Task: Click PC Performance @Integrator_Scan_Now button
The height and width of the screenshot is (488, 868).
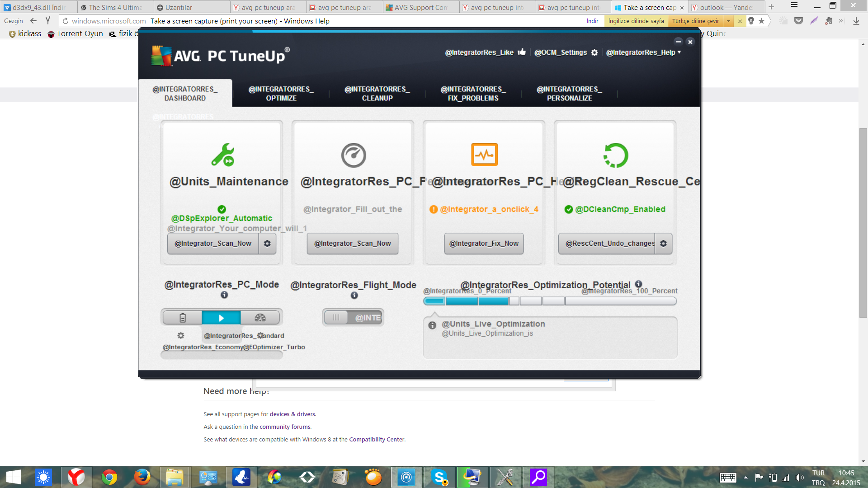Action: (353, 244)
